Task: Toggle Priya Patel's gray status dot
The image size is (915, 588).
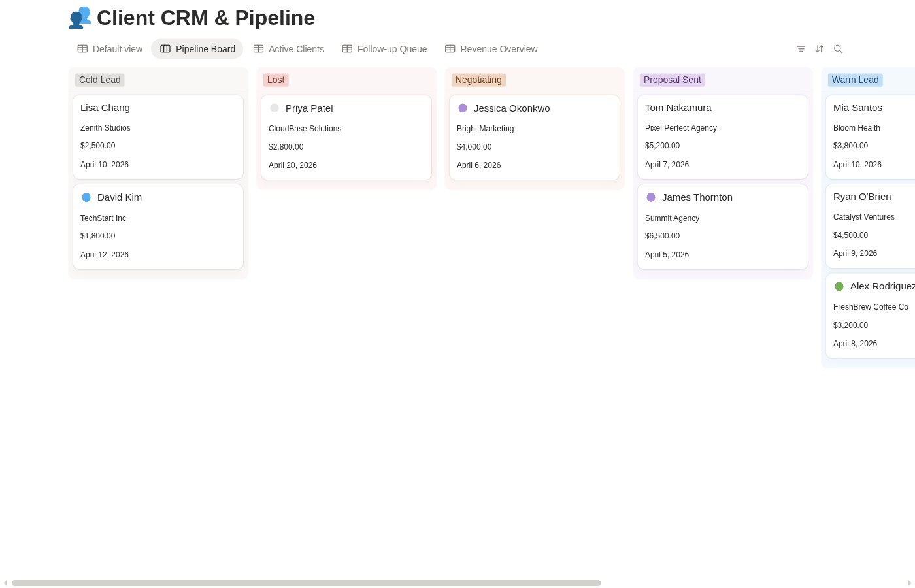Action: point(274,108)
